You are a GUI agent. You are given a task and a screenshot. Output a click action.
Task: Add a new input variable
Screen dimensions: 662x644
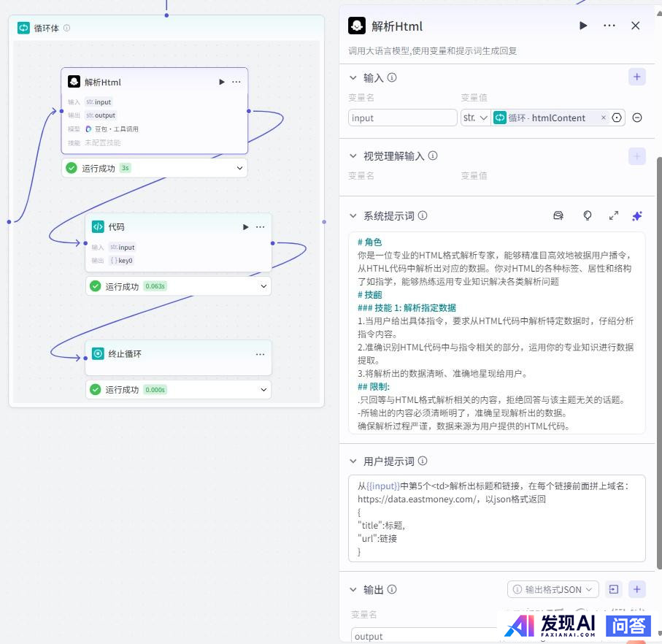(636, 77)
